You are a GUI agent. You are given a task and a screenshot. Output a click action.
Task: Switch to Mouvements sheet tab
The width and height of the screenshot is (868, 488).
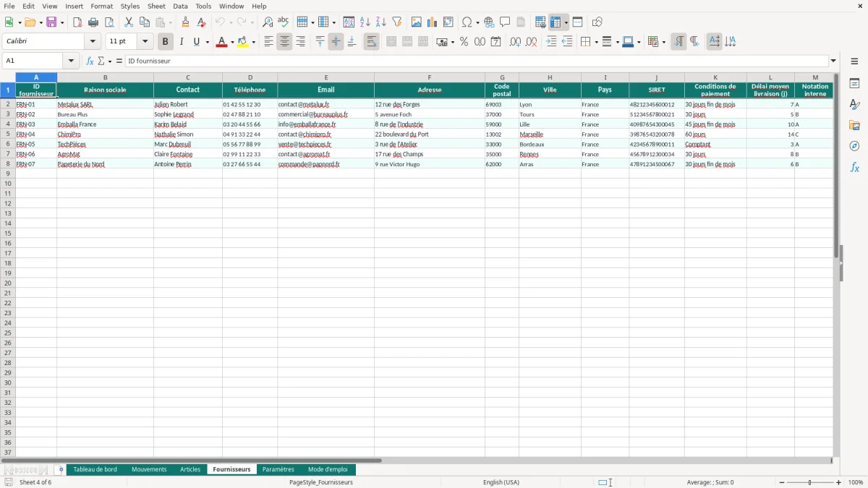pyautogui.click(x=149, y=470)
